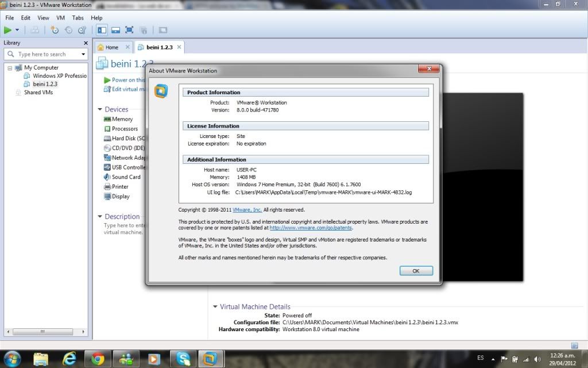Open the Edit menu
The height and width of the screenshot is (368, 588).
coord(25,18)
